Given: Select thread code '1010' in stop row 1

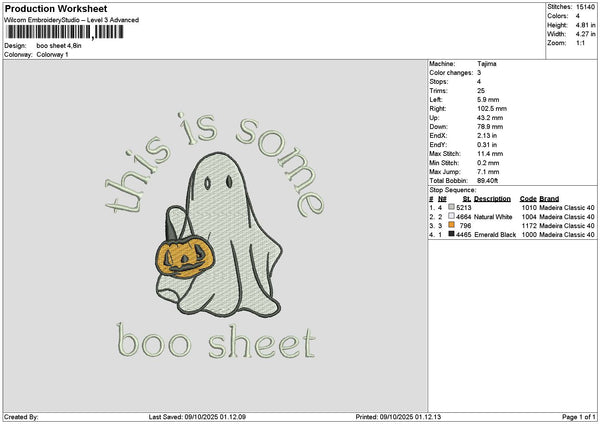Looking at the screenshot, I should pos(529,207).
